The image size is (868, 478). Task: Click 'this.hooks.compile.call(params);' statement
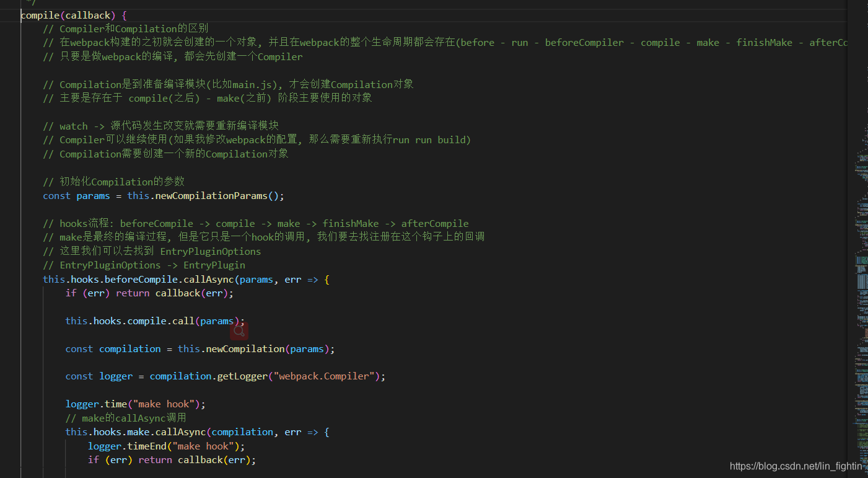pyautogui.click(x=155, y=321)
